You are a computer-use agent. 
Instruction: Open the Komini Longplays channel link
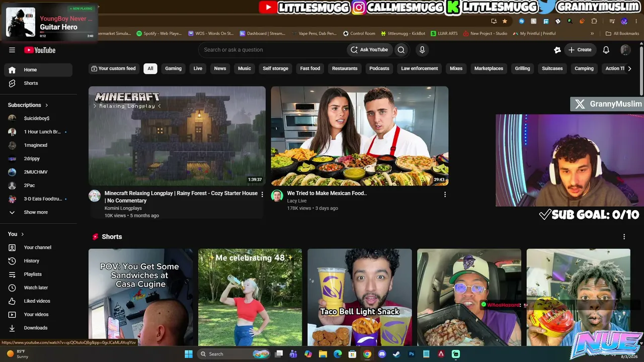[123, 208]
